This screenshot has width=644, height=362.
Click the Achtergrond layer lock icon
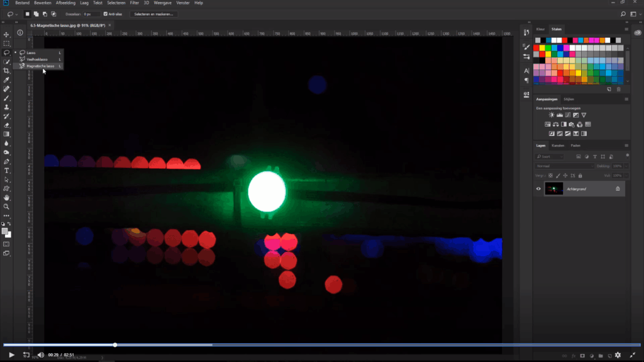(x=618, y=189)
